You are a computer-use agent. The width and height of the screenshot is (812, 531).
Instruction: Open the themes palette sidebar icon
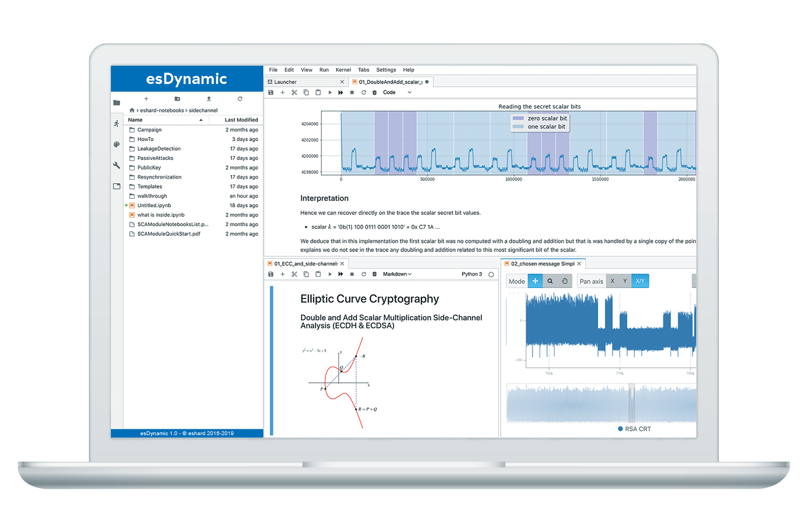[116, 144]
